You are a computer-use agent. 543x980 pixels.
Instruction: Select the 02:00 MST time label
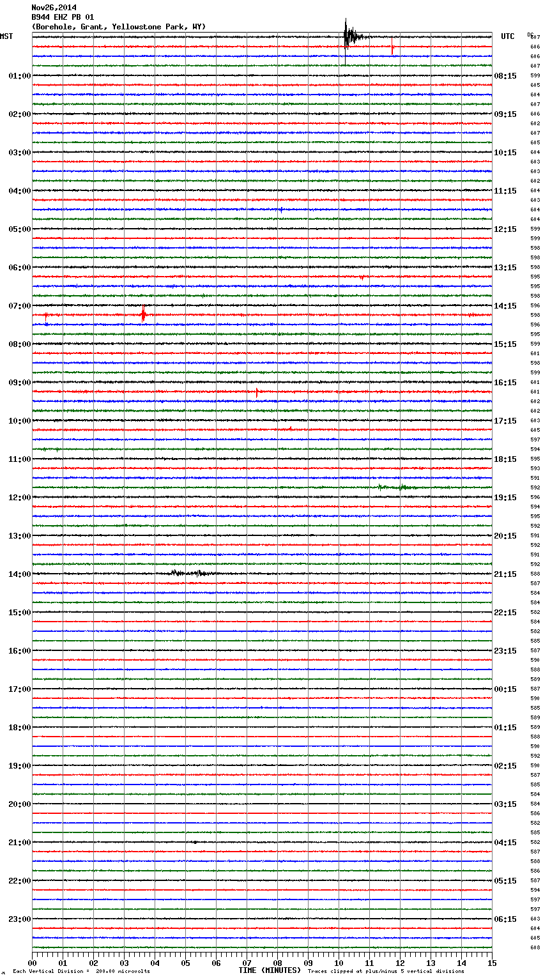click(20, 114)
